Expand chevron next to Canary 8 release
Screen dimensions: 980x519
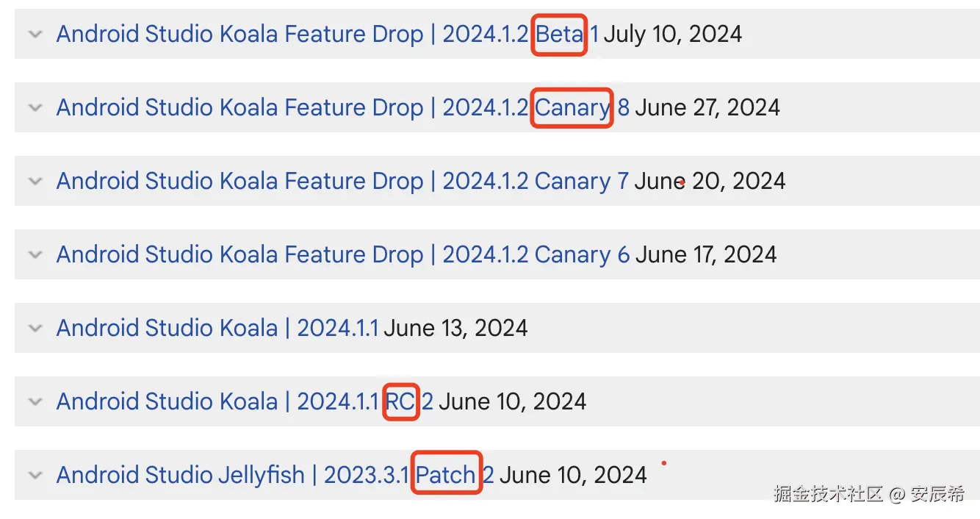point(35,108)
